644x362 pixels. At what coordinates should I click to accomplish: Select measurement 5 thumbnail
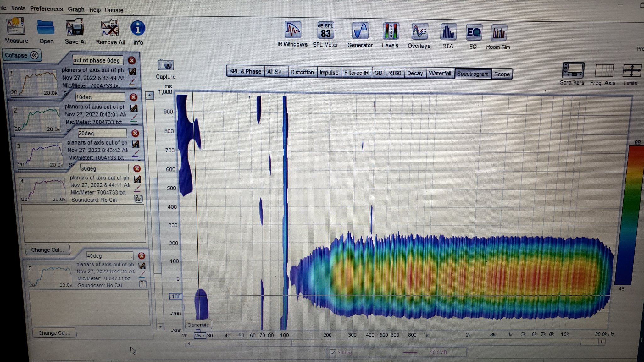[50, 277]
